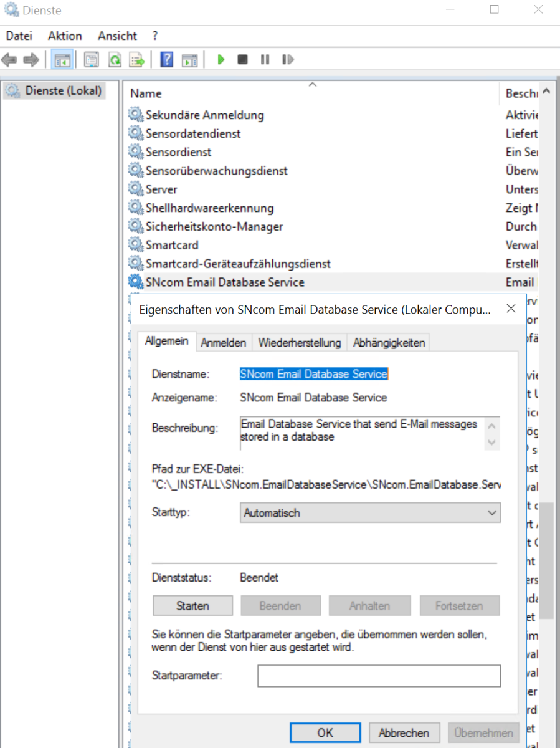This screenshot has height=748, width=560.
Task: Open the Ansicht menu
Action: coord(117,36)
